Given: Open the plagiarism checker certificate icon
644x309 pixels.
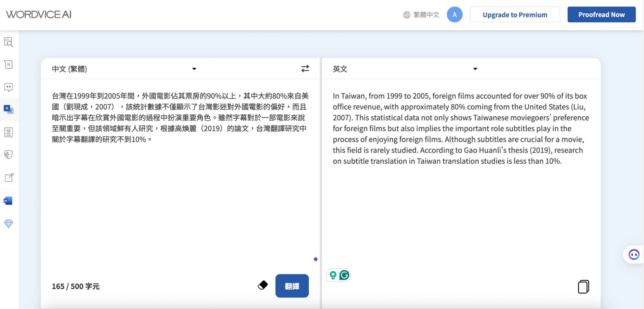Looking at the screenshot, I should click(8, 132).
